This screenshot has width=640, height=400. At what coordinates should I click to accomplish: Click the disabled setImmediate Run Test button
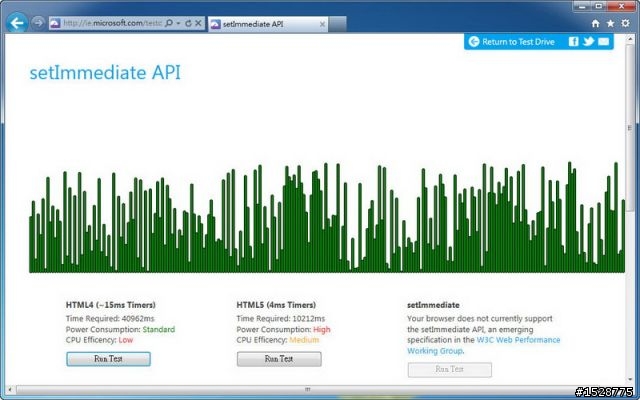click(x=450, y=369)
